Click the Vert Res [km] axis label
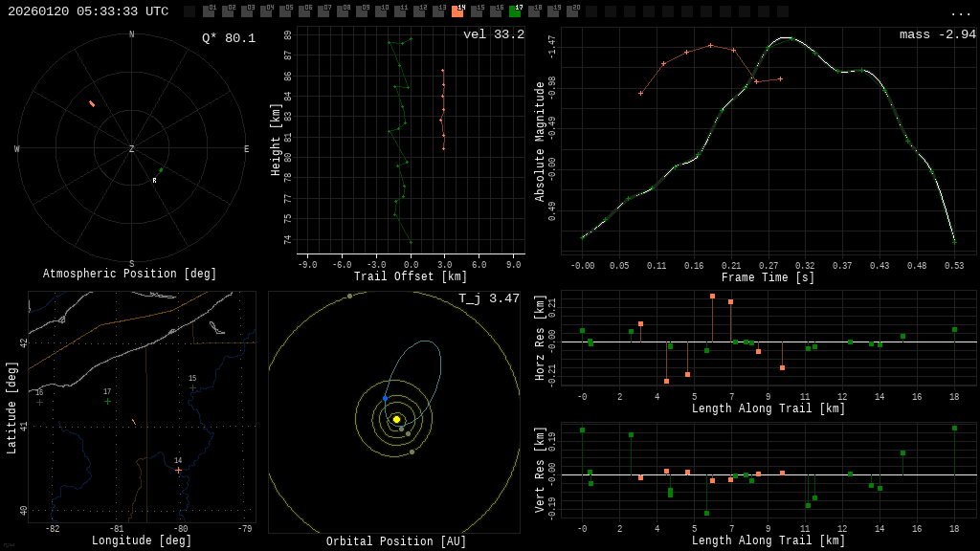Image resolution: width=980 pixels, height=551 pixels. pyautogui.click(x=540, y=470)
